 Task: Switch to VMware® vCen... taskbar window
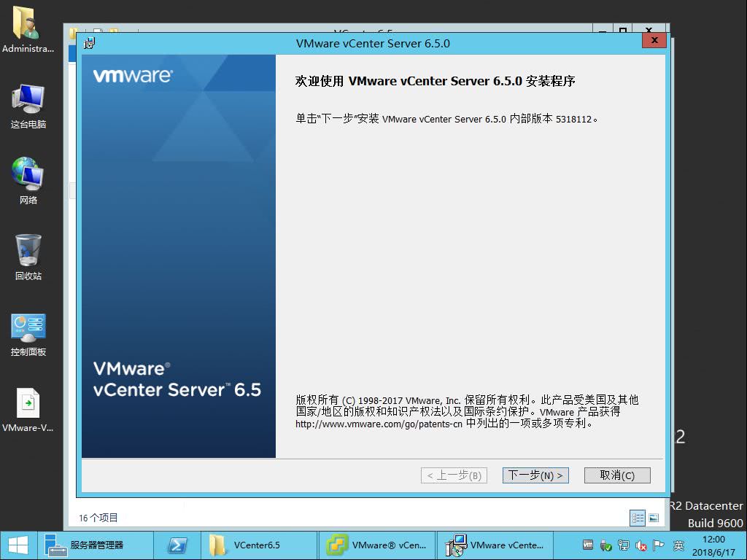(x=377, y=545)
